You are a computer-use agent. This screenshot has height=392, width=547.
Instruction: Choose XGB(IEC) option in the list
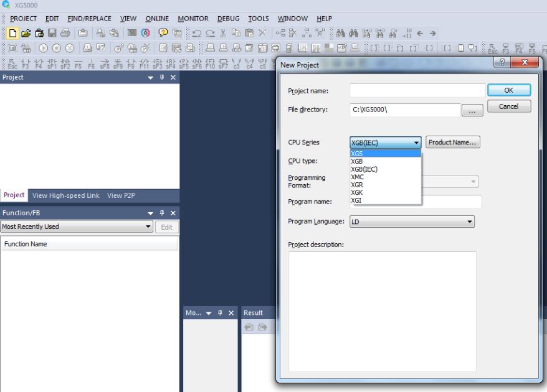[x=385, y=169]
